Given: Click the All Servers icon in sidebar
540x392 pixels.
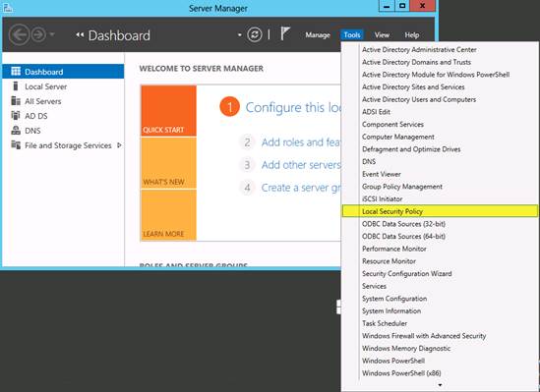Looking at the screenshot, I should click(x=16, y=101).
